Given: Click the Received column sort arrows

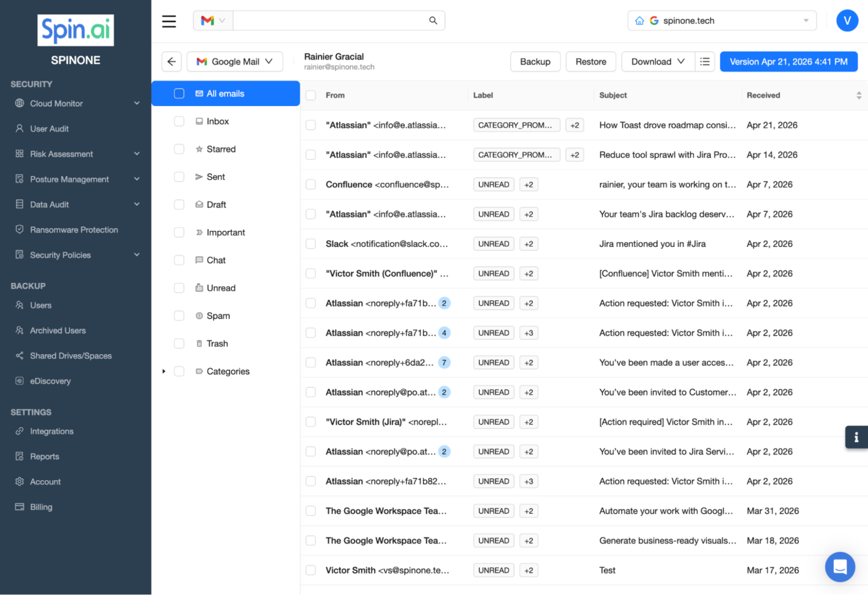Looking at the screenshot, I should point(859,96).
